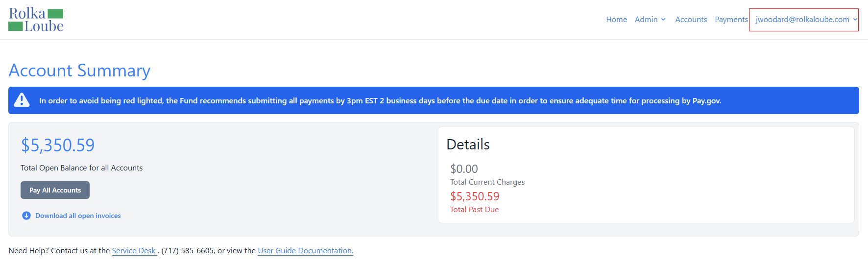The height and width of the screenshot is (265, 868).
Task: Click the red Total Past Due amount
Action: pyautogui.click(x=475, y=196)
